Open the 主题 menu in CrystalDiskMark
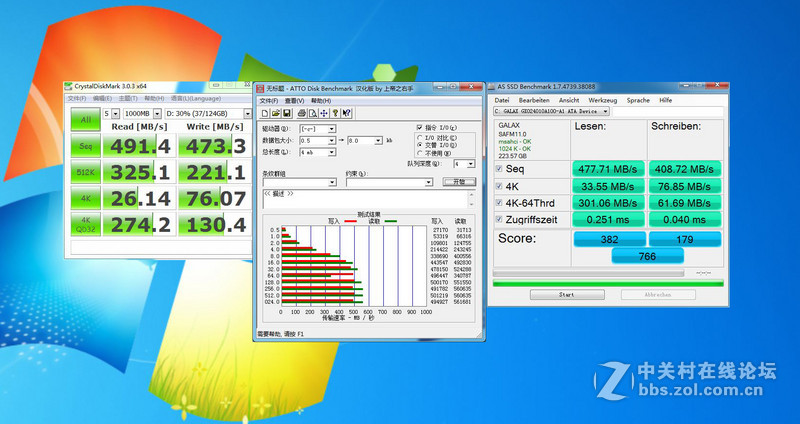This screenshot has width=800, height=424. click(127, 98)
